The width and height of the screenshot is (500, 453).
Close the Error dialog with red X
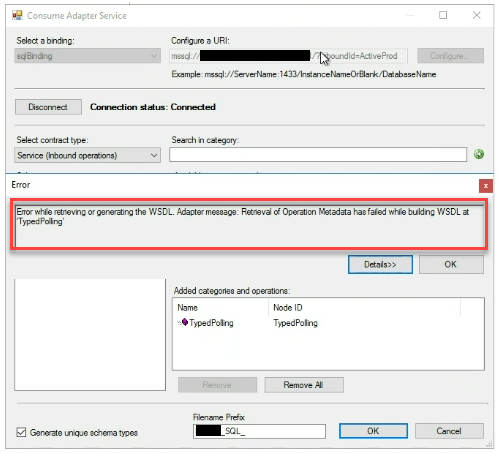point(486,186)
